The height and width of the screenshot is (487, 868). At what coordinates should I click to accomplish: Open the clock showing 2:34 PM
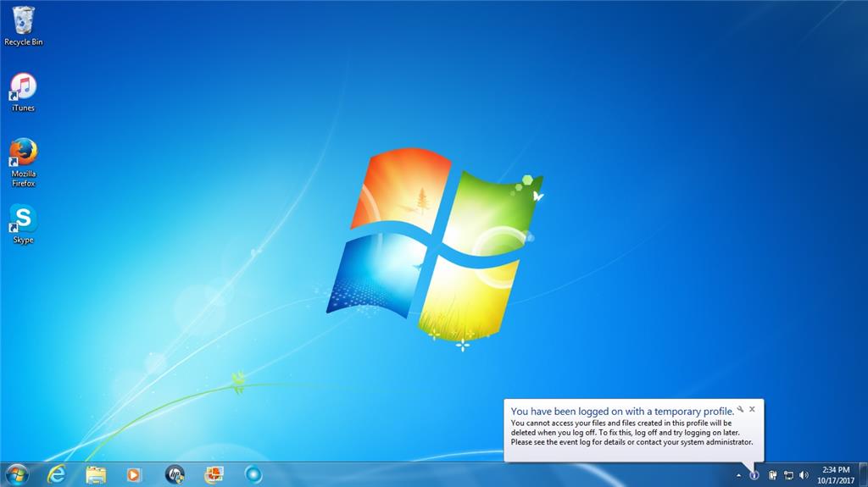(x=836, y=475)
